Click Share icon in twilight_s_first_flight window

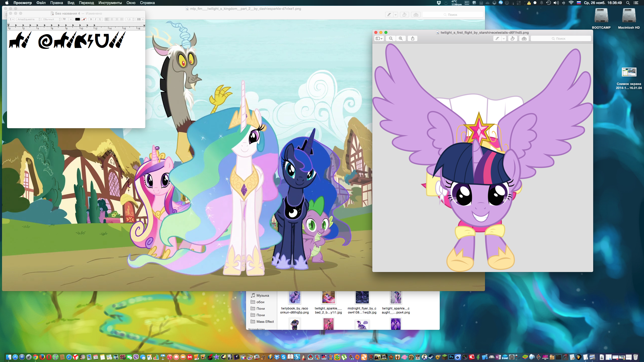point(413,38)
